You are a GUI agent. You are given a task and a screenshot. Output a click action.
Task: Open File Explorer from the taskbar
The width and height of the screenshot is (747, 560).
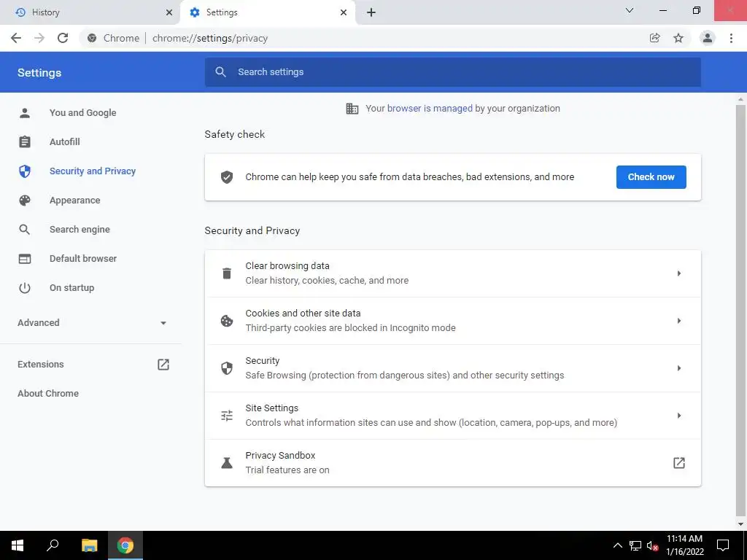[89, 545]
